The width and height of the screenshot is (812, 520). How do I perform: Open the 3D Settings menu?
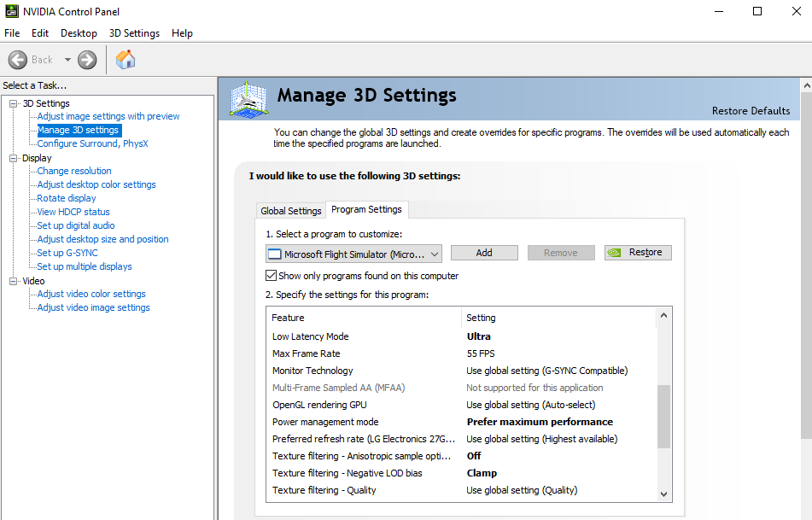133,32
